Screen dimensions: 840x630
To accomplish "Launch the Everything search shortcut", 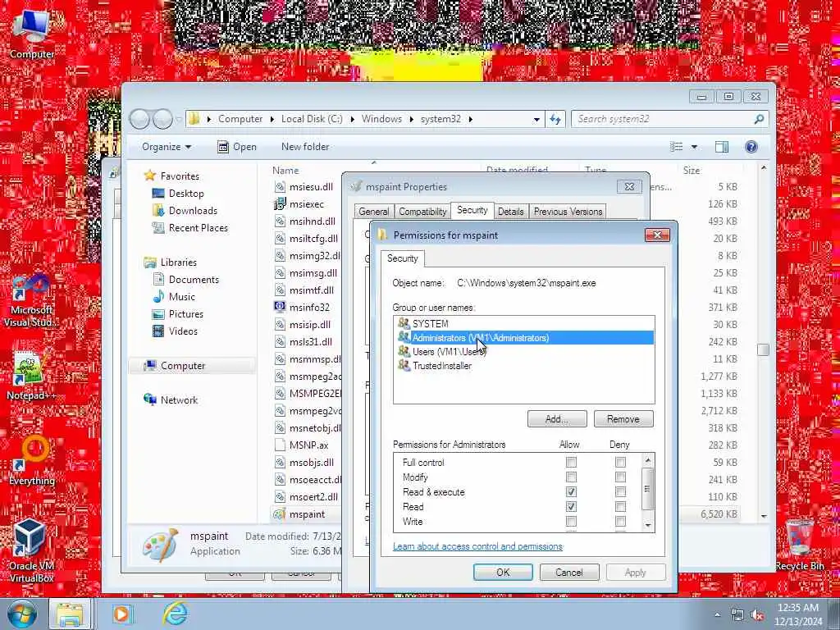I will click(32, 459).
